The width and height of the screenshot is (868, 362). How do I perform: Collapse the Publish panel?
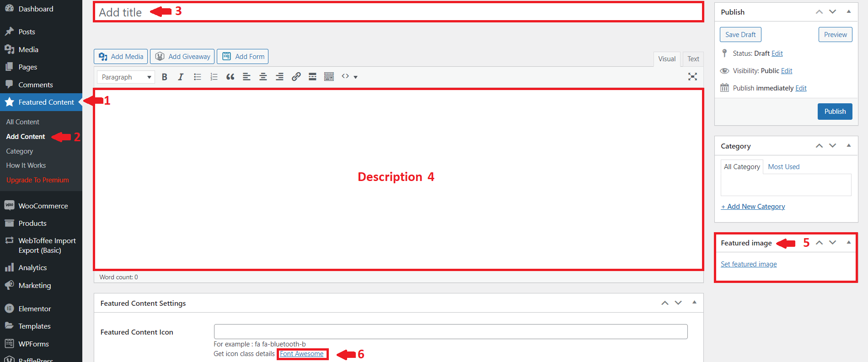849,12
